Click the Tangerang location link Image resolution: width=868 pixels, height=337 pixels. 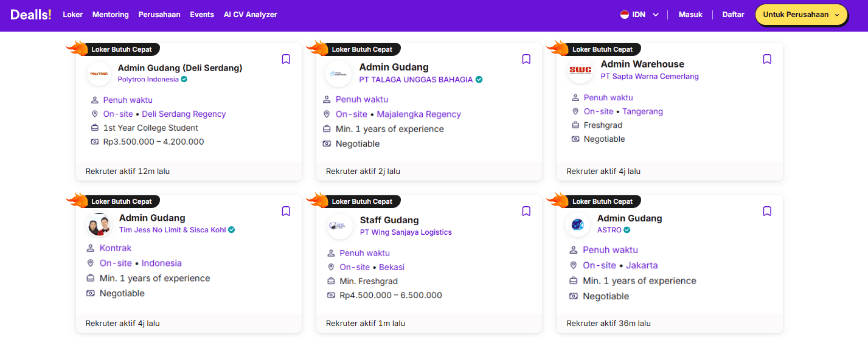click(x=642, y=111)
